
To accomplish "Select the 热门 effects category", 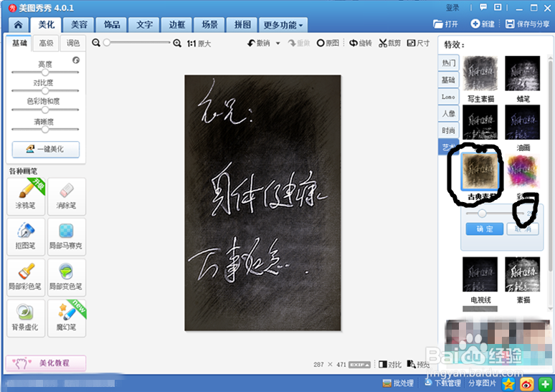I will (448, 63).
